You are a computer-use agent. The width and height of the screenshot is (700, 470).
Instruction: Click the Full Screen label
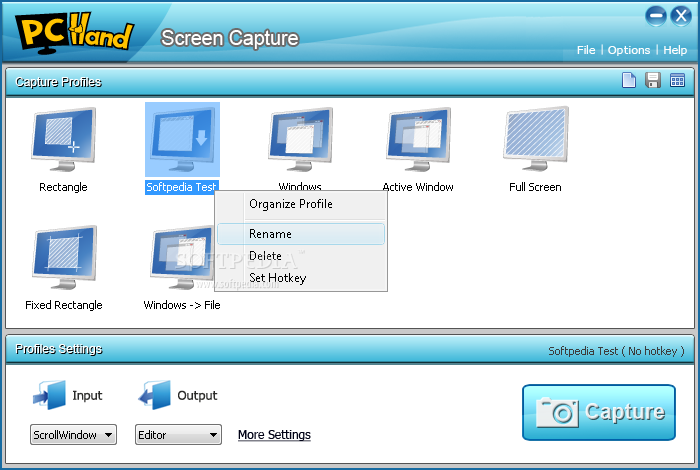point(535,187)
